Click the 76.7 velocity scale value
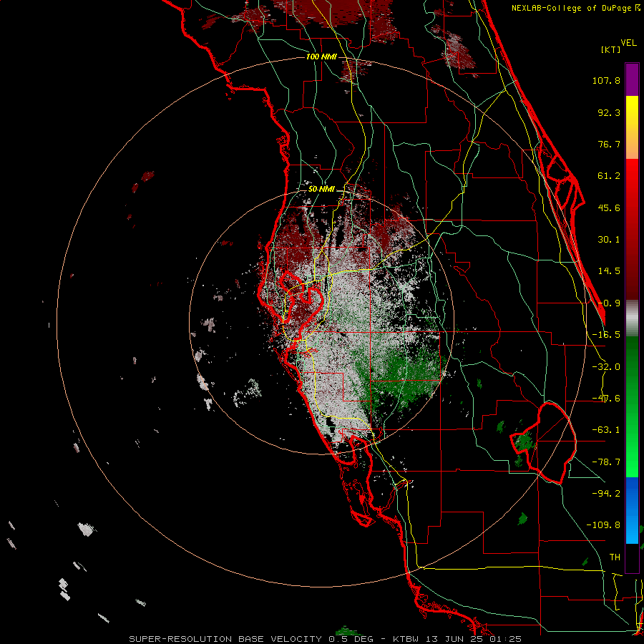 tap(609, 144)
